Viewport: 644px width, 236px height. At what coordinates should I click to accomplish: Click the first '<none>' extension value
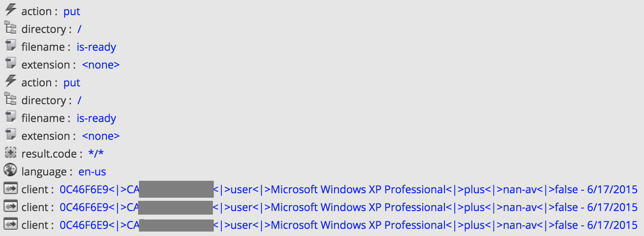click(101, 65)
